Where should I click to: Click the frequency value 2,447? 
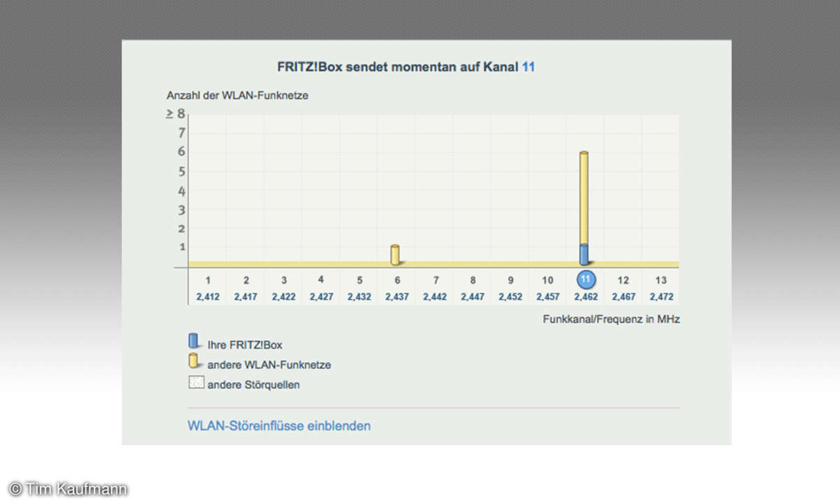[x=472, y=297]
